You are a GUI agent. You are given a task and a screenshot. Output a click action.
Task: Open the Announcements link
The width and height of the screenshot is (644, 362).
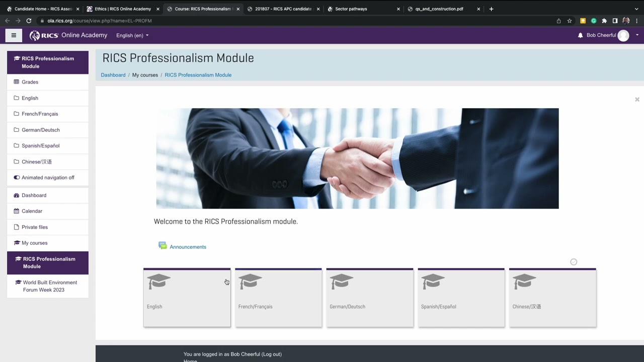[188, 247]
